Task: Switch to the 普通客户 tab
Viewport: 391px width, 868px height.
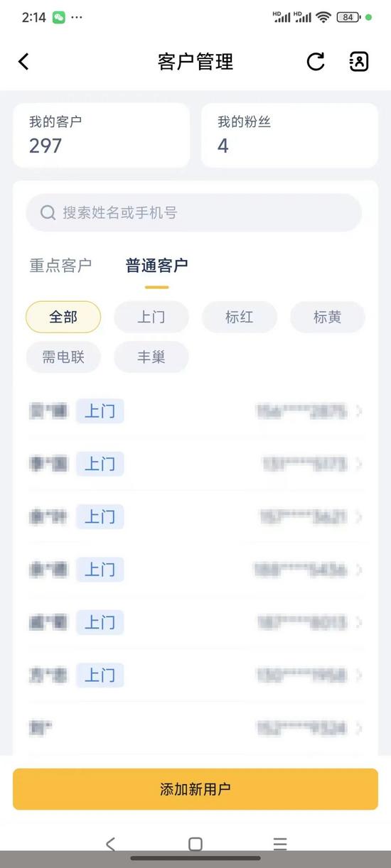Action: click(x=157, y=266)
